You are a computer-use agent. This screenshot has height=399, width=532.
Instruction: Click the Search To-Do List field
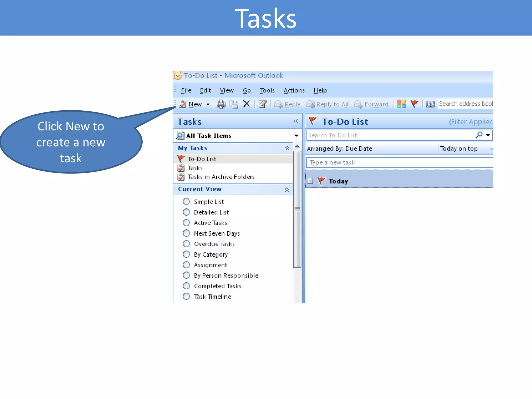point(390,135)
